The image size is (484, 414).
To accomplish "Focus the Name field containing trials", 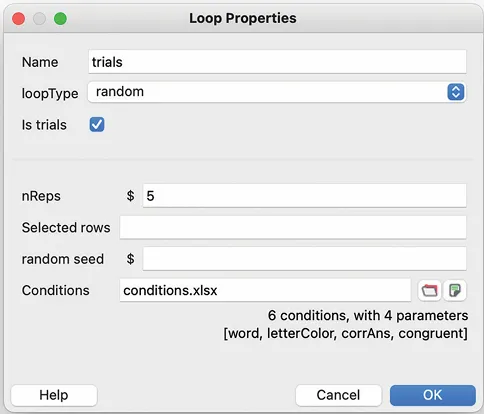I will pos(277,62).
